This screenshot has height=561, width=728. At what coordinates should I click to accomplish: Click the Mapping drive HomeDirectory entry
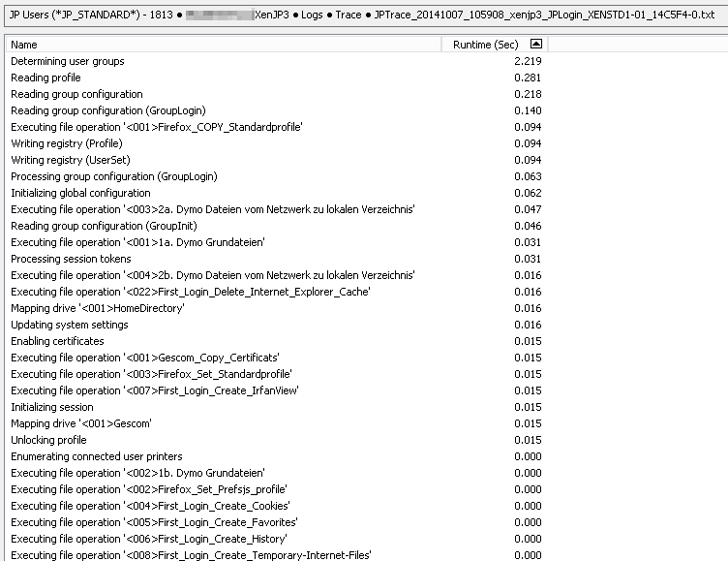tap(97, 308)
